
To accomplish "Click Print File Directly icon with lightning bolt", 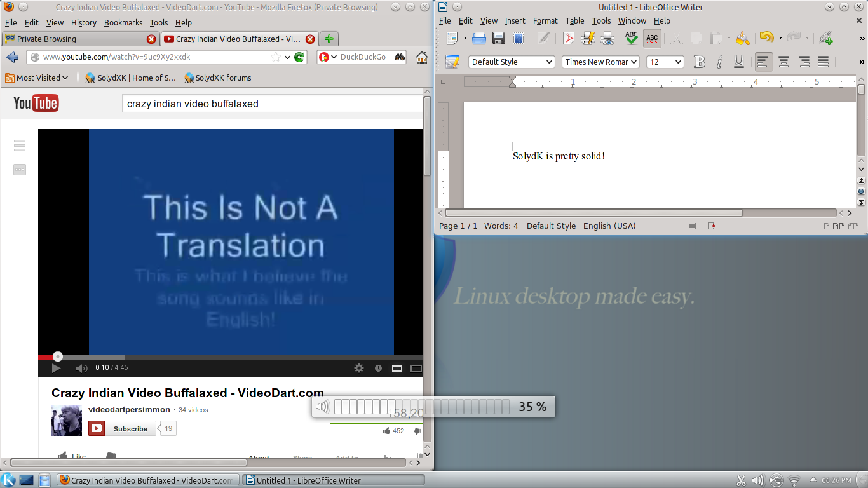I will click(588, 39).
